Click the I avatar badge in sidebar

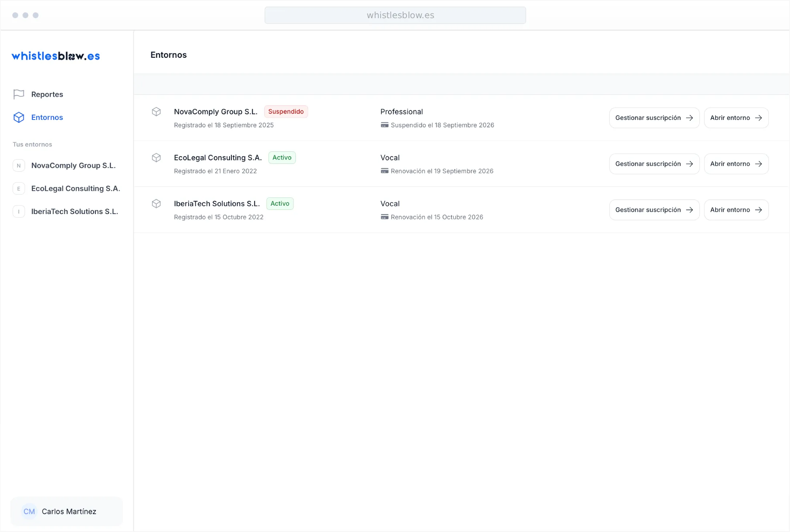coord(19,211)
